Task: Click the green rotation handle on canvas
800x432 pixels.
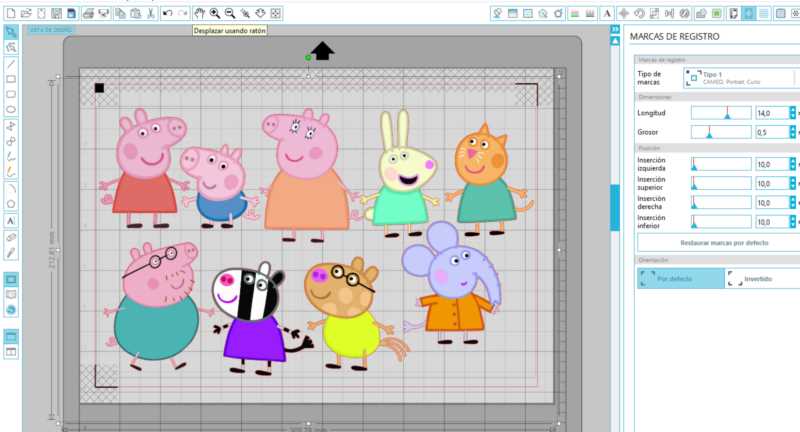Action: 308,58
